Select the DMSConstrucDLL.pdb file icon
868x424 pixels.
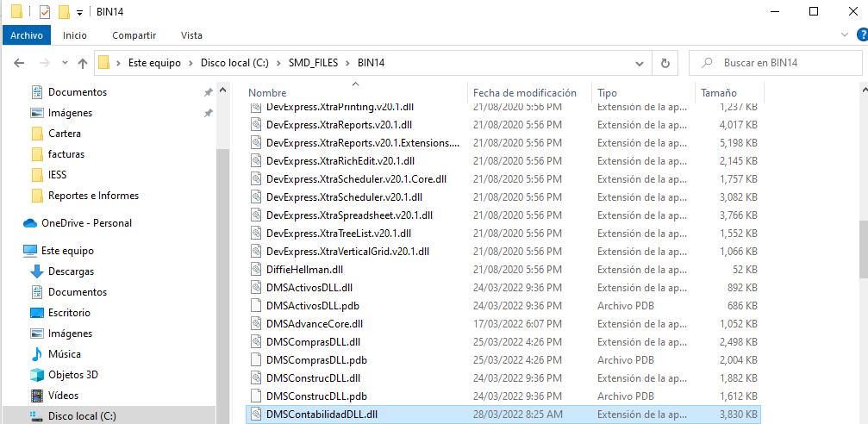[255, 396]
